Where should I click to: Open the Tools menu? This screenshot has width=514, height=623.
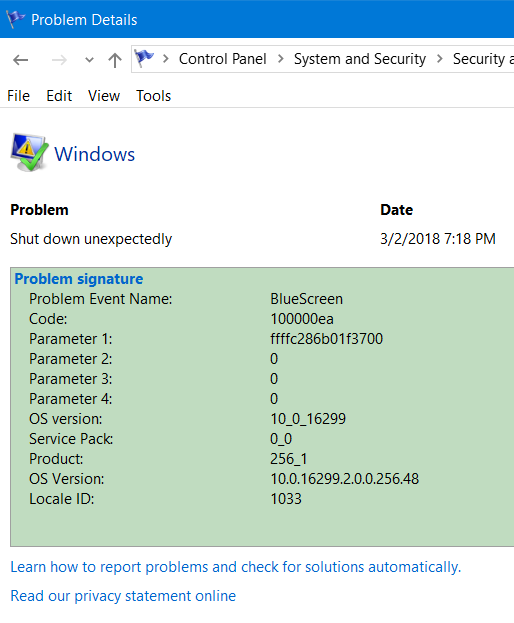(x=153, y=96)
